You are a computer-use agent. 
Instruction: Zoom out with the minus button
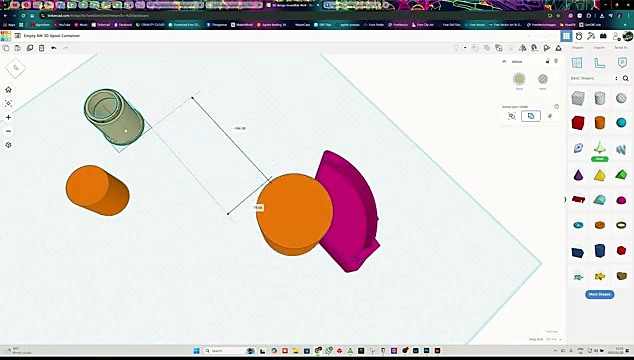click(8, 131)
